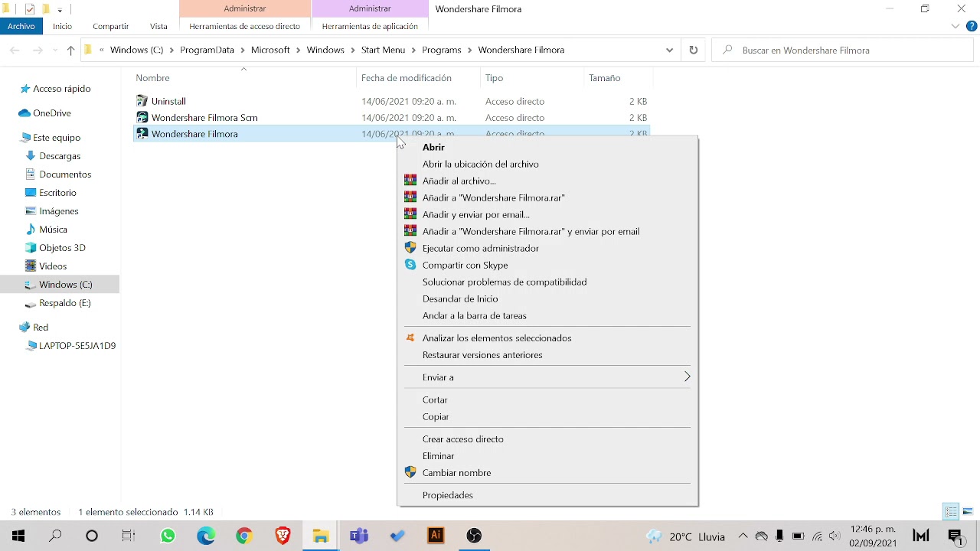Click antivirus icon beside 'Analizar los elementos seleccionados'
The image size is (980, 551).
(x=410, y=337)
